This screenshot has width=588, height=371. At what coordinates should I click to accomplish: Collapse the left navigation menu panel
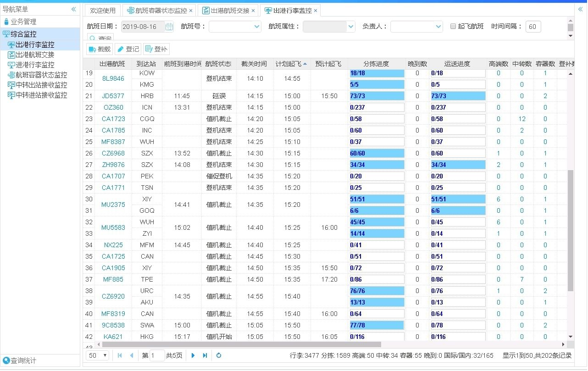73,9
